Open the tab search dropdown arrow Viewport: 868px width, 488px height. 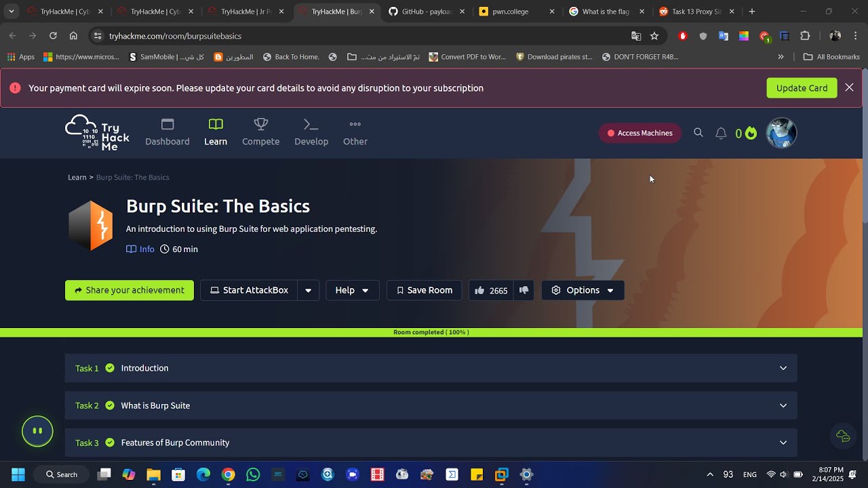pyautogui.click(x=12, y=12)
